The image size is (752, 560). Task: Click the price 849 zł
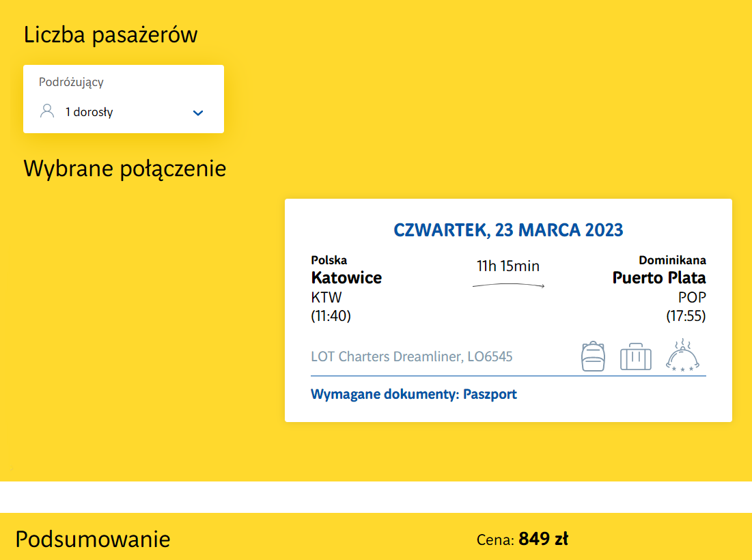[543, 540]
